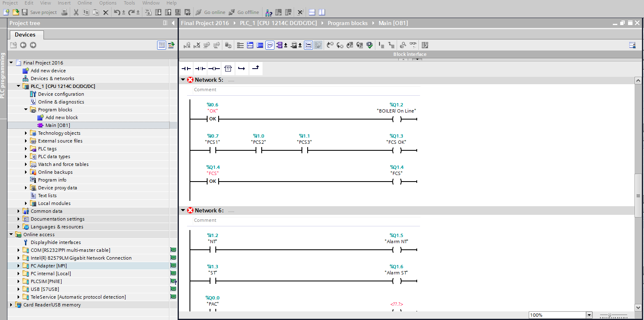This screenshot has height=320, width=644.
Task: Open the Tools menu
Action: tap(129, 3)
